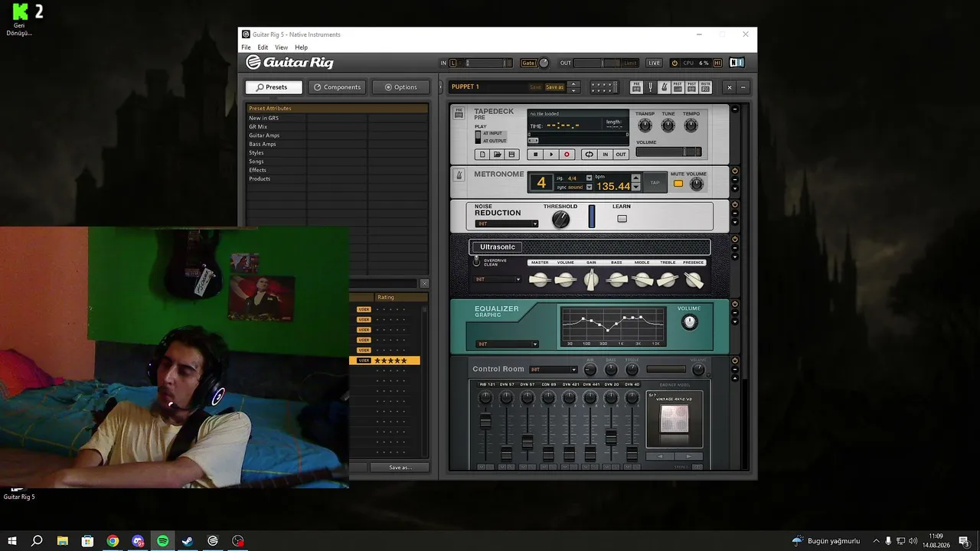Click the Native Instruments NI logo

click(737, 63)
